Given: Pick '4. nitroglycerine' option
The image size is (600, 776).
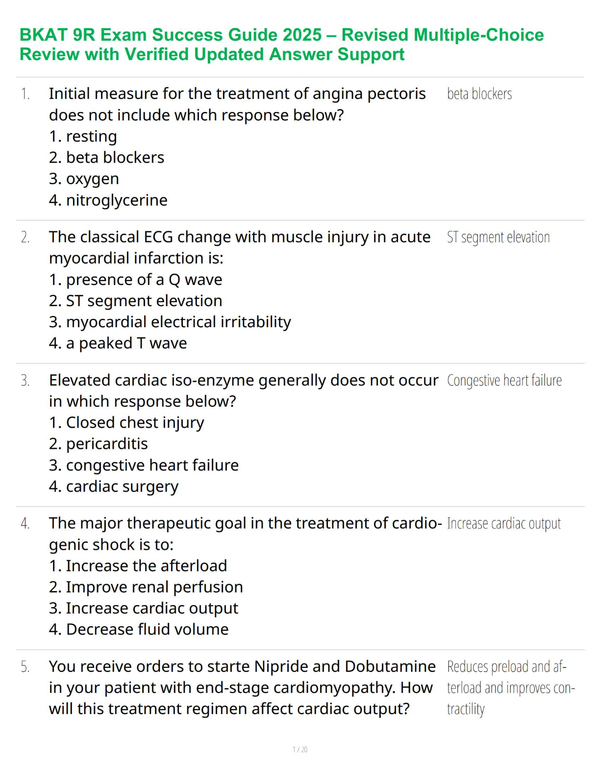Looking at the screenshot, I should click(108, 200).
